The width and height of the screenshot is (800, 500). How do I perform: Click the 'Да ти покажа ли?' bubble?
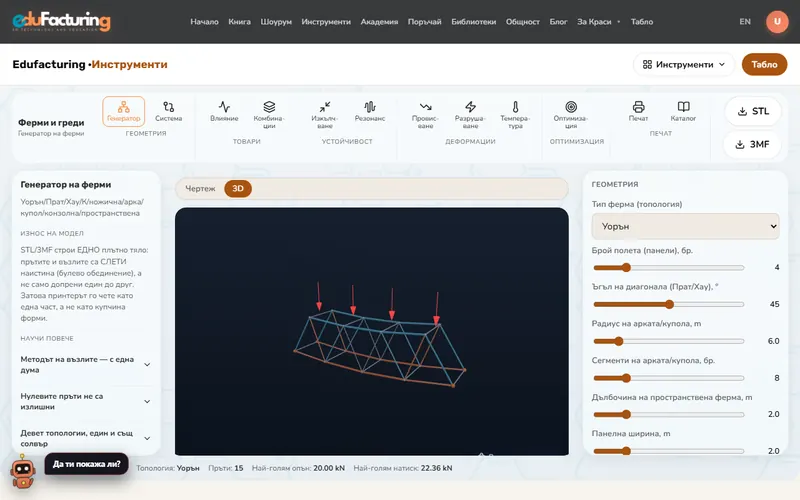click(x=87, y=464)
